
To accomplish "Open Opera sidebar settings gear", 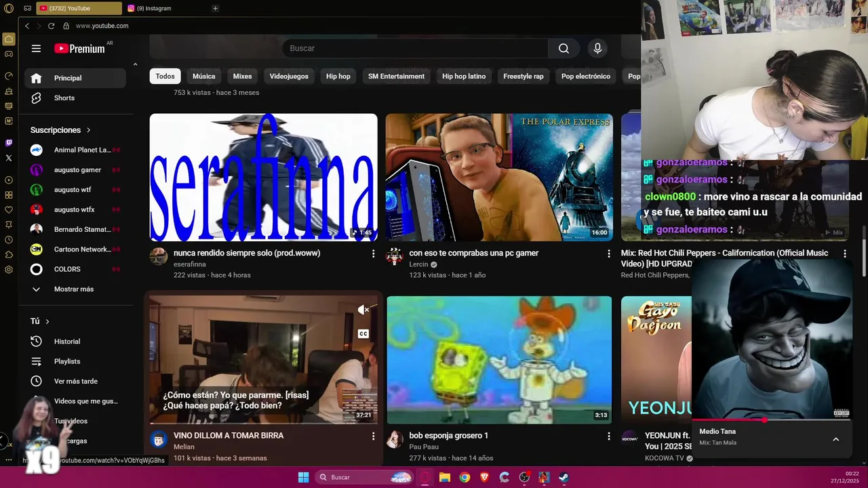I will (9, 270).
